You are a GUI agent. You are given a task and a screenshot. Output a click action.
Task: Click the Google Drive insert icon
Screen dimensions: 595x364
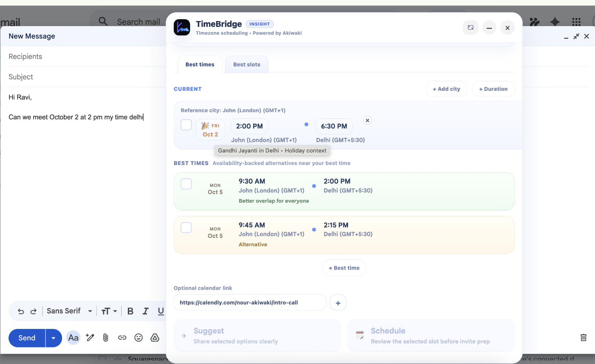(155, 337)
